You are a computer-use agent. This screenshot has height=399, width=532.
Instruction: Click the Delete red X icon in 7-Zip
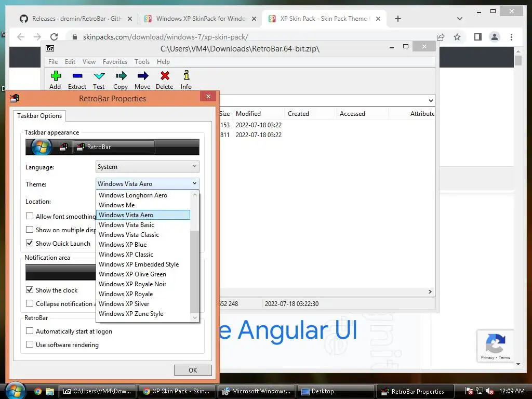[x=165, y=75]
